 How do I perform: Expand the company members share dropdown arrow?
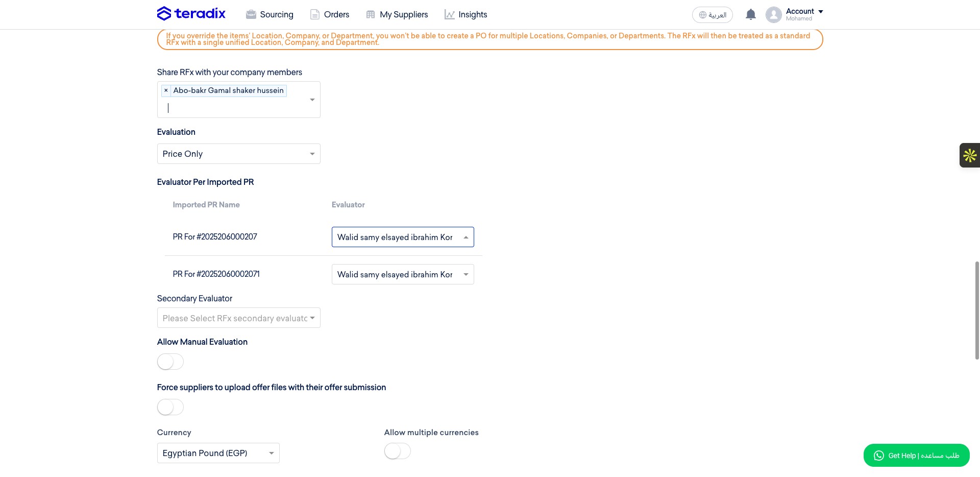[x=312, y=100]
